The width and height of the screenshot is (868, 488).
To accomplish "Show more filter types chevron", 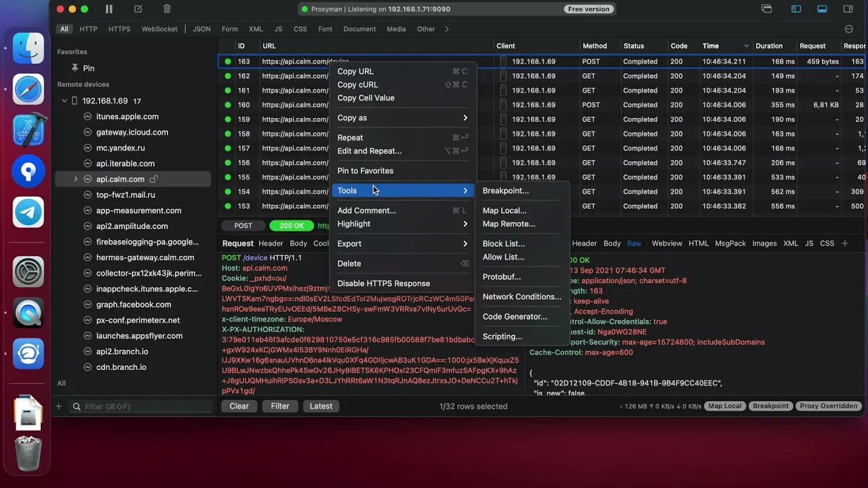I will coord(447,29).
